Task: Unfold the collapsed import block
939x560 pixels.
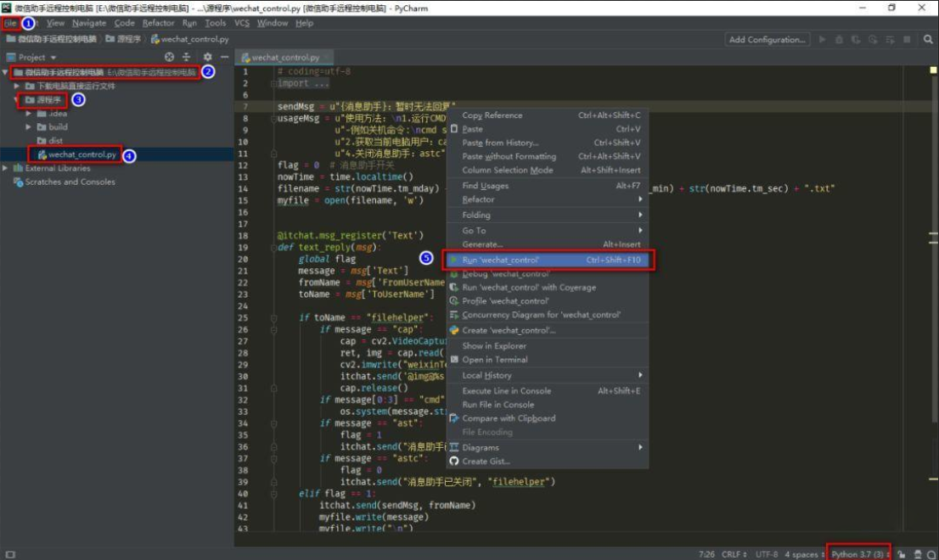Action: (x=273, y=83)
